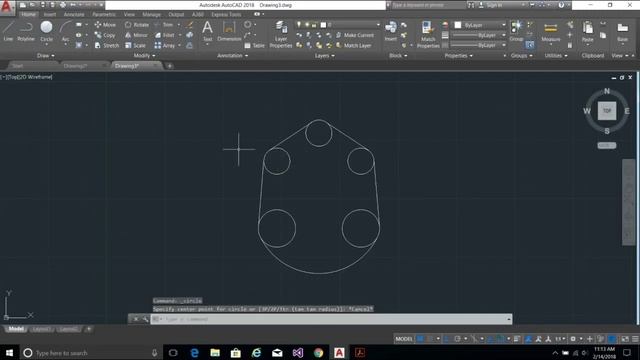The height and width of the screenshot is (360, 640).
Task: Click Make Current layer button
Action: (x=355, y=35)
